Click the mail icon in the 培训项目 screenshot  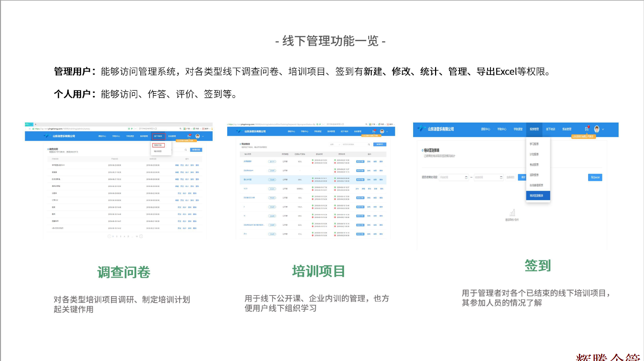point(374,131)
